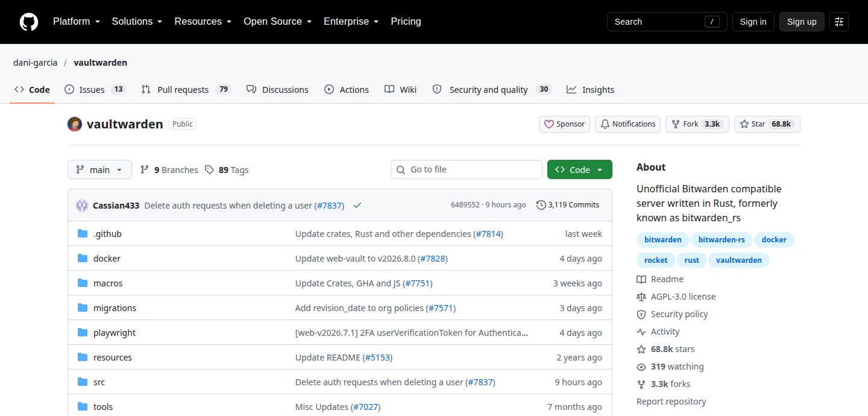The width and height of the screenshot is (868, 416).
Task: Expand the Platform menu in header
Action: [77, 22]
